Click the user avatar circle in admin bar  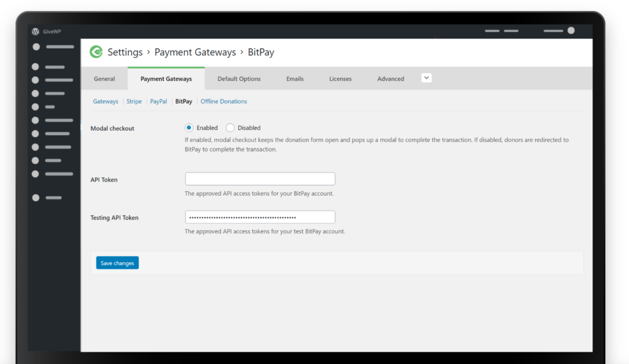point(571,31)
